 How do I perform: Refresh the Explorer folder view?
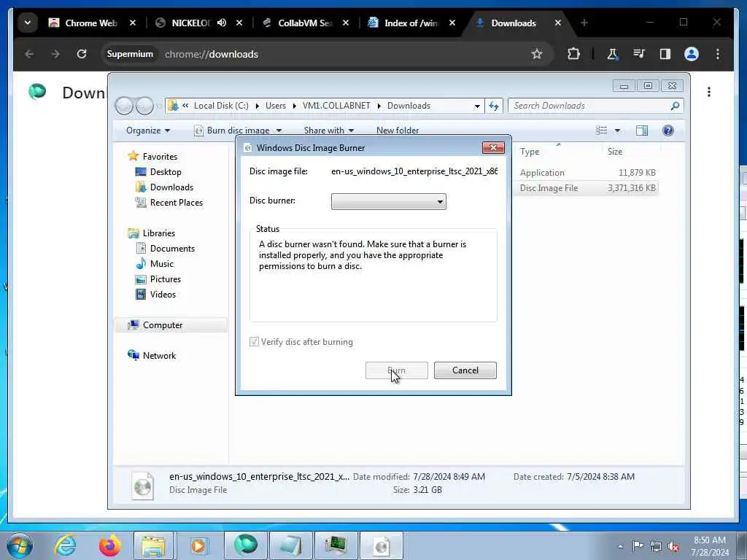tap(494, 106)
